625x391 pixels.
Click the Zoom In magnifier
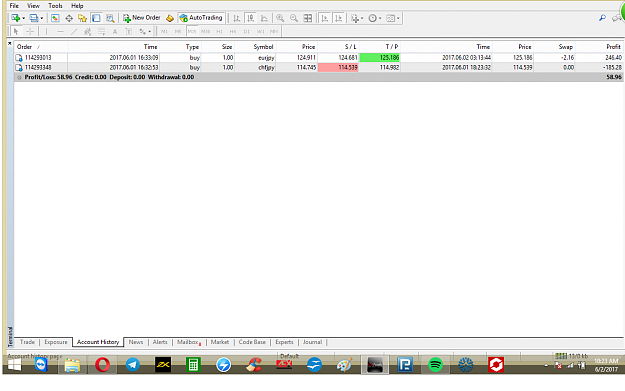click(x=280, y=18)
